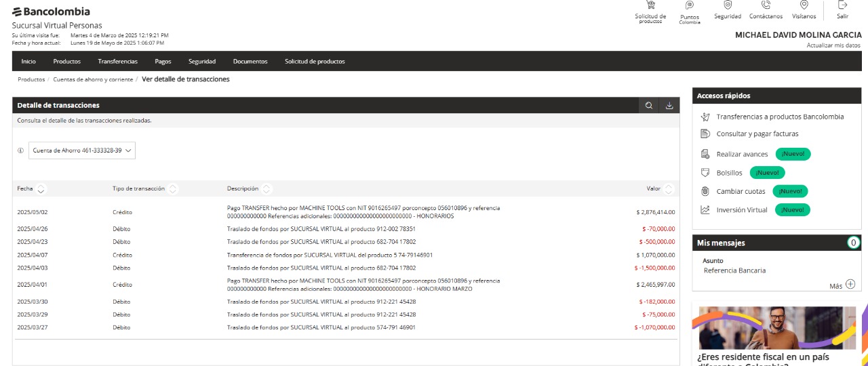Click the Más plus icon in Mis mensajes
Image resolution: width=868 pixels, height=366 pixels.
[850, 285]
